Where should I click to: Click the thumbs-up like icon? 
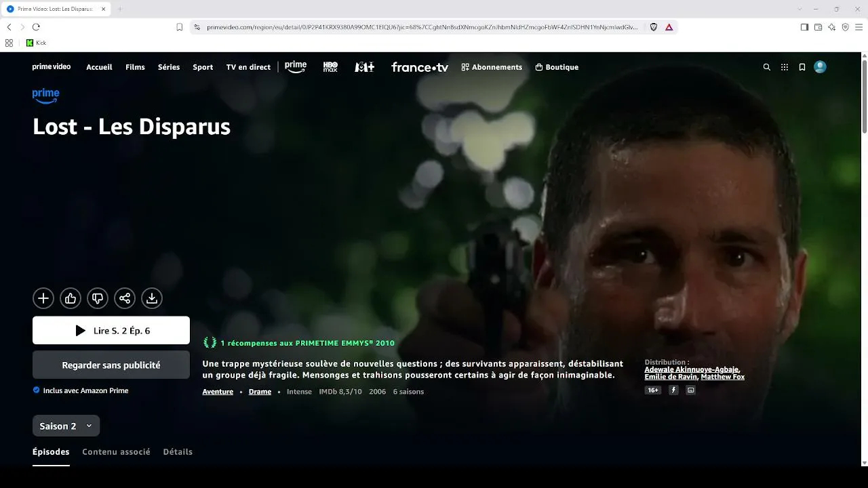[x=71, y=298]
